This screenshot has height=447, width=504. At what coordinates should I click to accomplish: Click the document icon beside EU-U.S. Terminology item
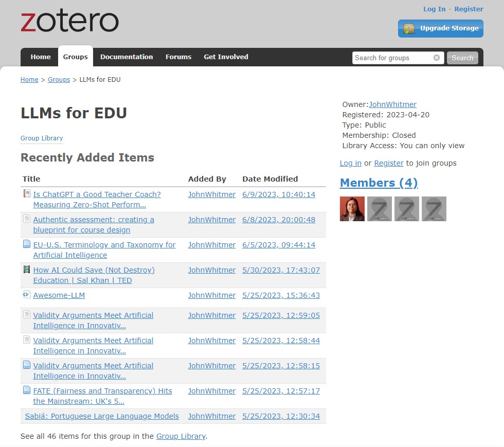[27, 244]
